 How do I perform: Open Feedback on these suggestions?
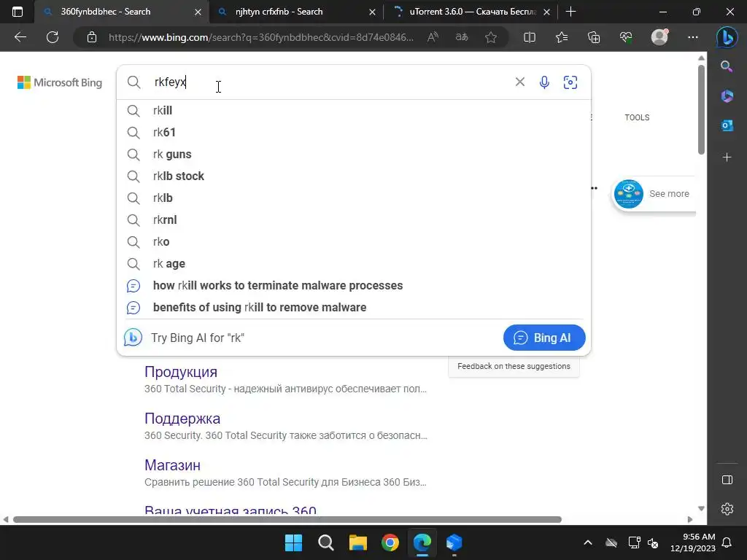coord(514,366)
